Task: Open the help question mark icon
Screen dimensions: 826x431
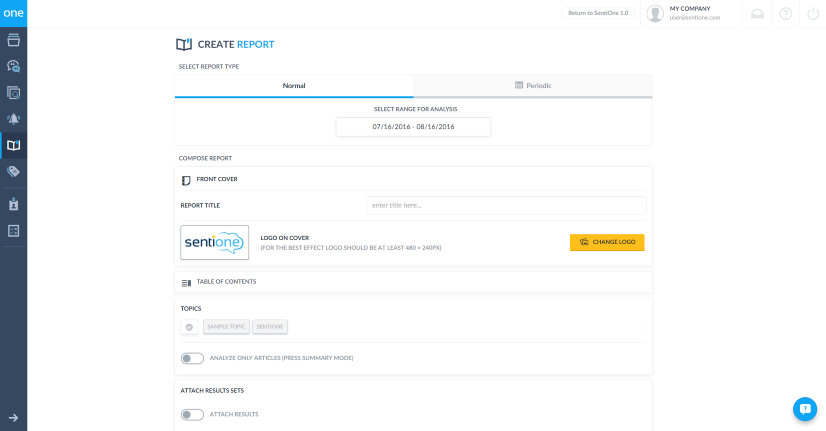Action: pyautogui.click(x=785, y=13)
